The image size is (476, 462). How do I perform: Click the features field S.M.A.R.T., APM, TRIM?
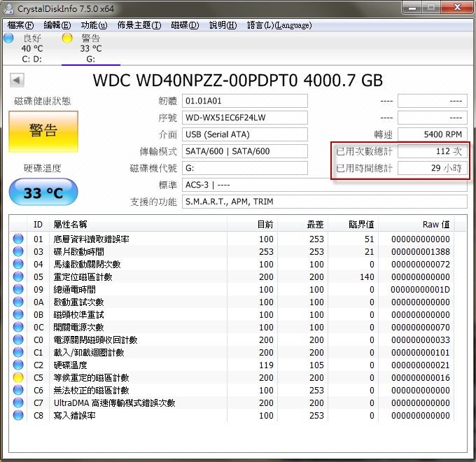[325, 202]
